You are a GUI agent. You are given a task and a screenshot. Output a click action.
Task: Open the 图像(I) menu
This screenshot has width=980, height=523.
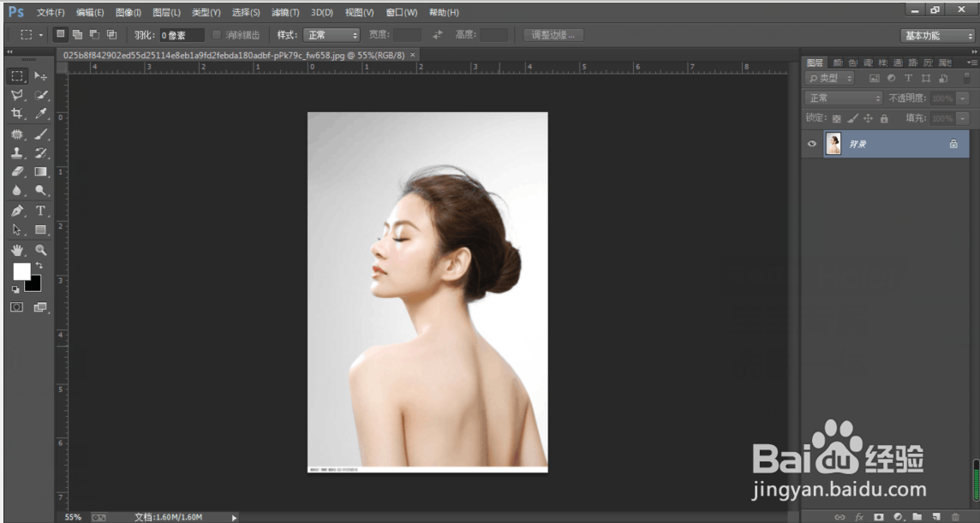coord(128,13)
